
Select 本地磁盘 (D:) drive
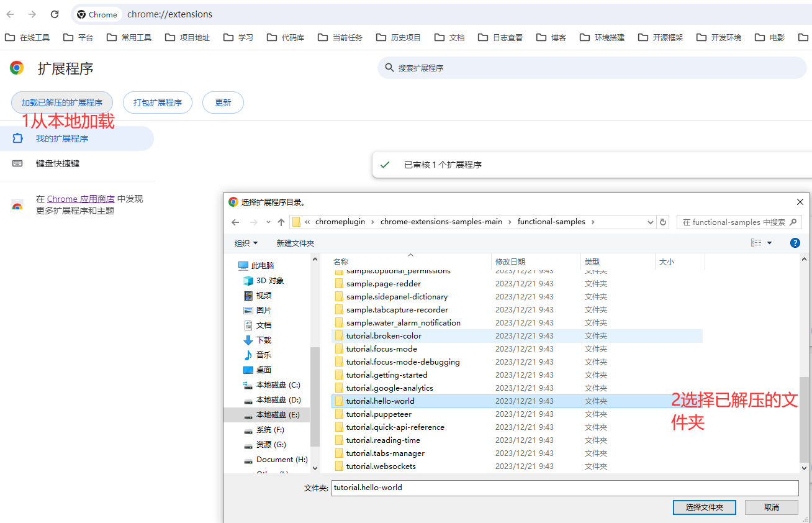[273, 400]
